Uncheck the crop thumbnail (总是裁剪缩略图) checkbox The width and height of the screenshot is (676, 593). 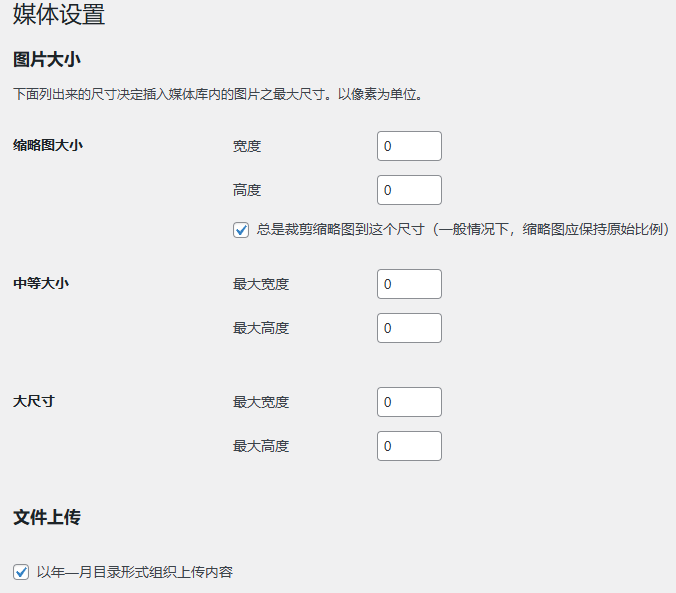(241, 230)
